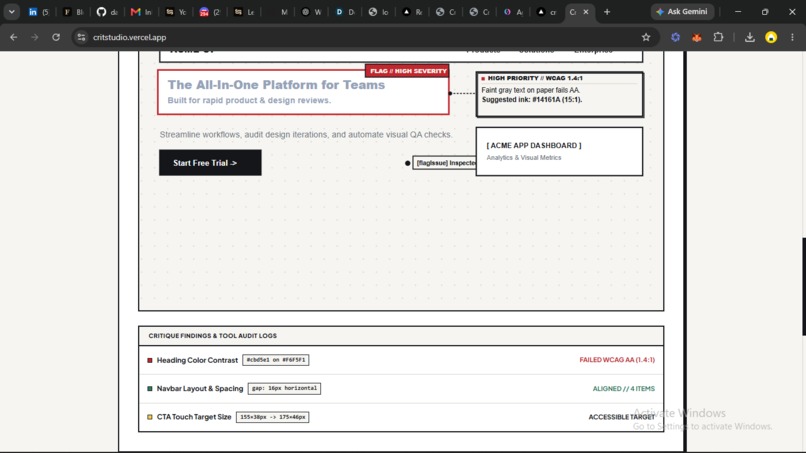The width and height of the screenshot is (806, 453).
Task: Click the All-In-One Platform for Teams heading
Action: coord(276,85)
